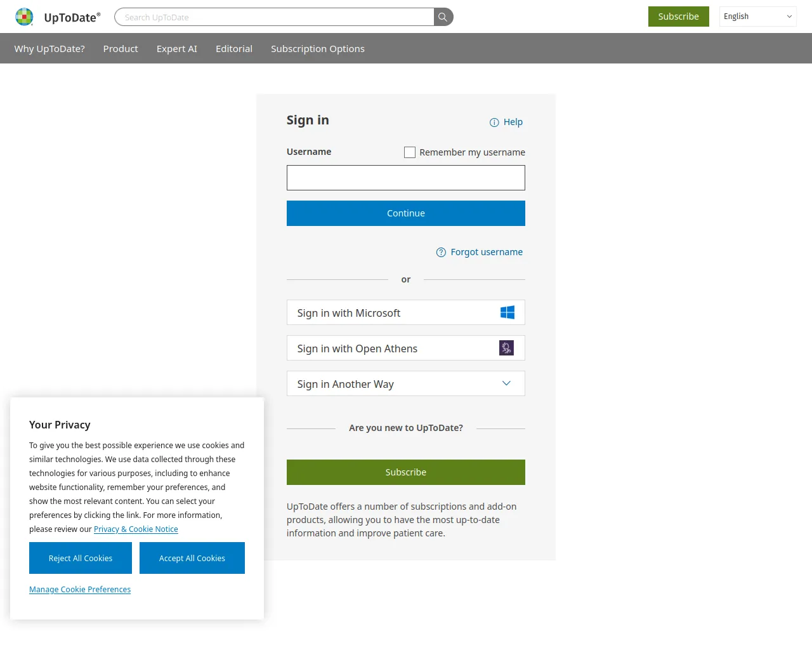The image size is (812, 650).
Task: Expand the Sign in Another Way chevron
Action: point(506,383)
